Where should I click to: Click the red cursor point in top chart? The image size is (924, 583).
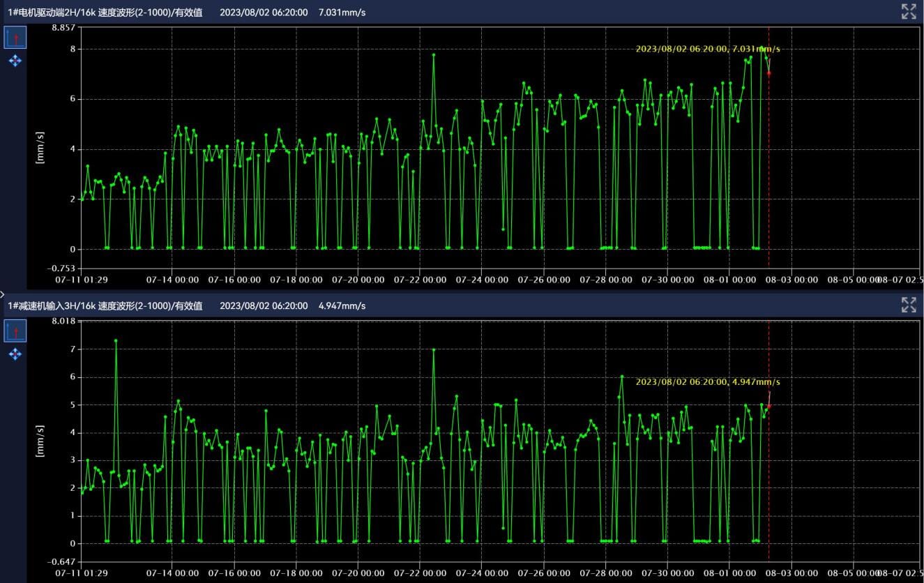(x=768, y=73)
